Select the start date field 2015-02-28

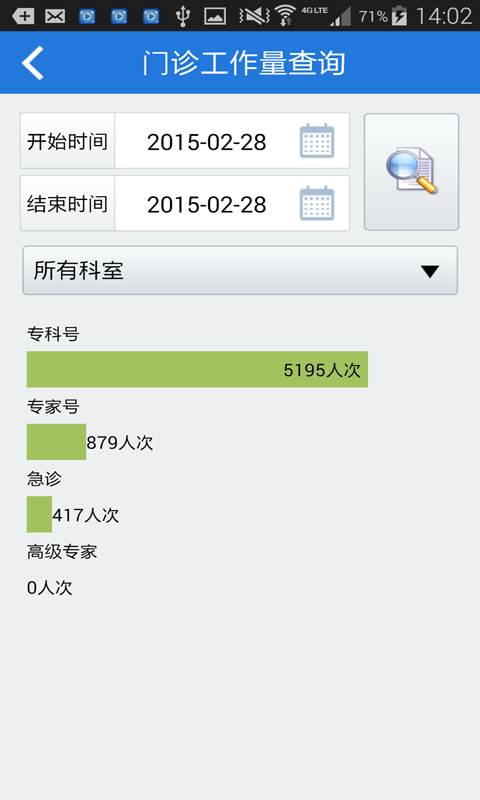(x=207, y=142)
